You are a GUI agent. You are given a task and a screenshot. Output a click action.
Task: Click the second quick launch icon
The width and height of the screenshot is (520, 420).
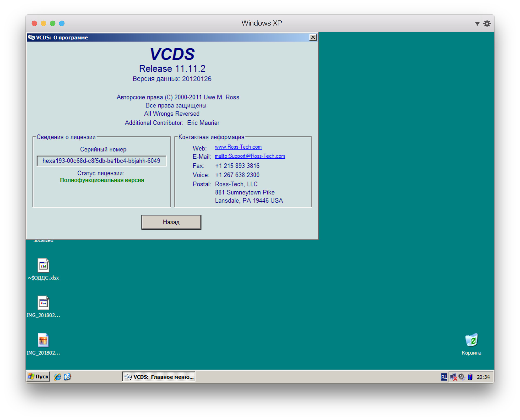67,377
